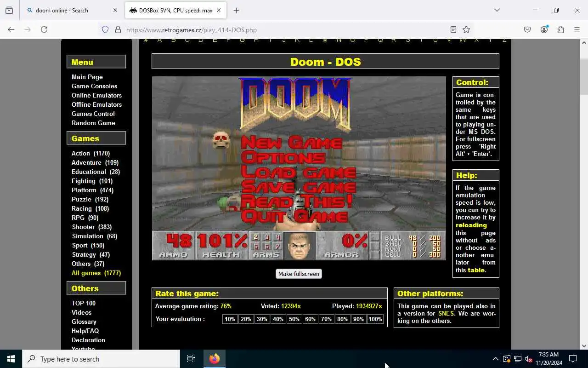
Task: Toggle reader view icon in address bar
Action: 453,29
